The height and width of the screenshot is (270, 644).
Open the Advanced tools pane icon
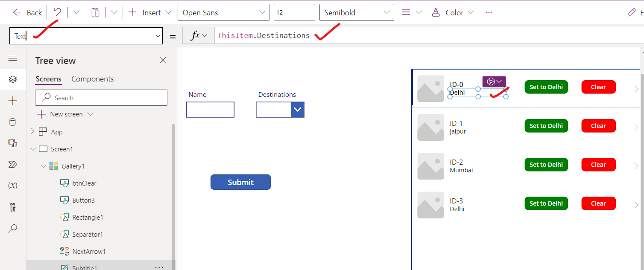pos(13,207)
